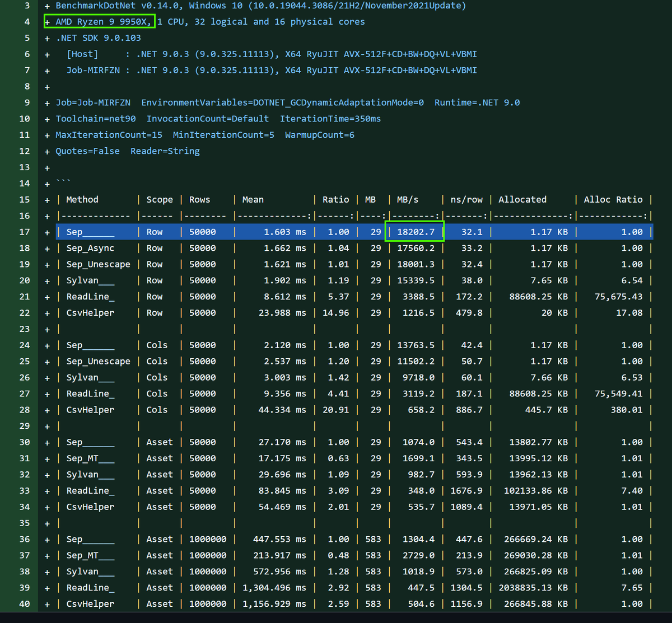The height and width of the screenshot is (623, 672).
Task: Select the 17560.2 MB/s value
Action: pyautogui.click(x=416, y=248)
